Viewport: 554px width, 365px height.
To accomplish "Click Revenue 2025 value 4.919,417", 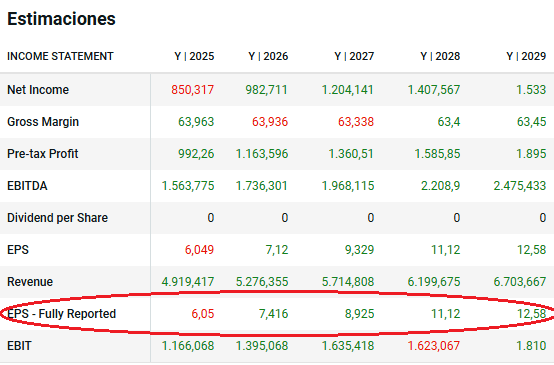I will point(188,282).
